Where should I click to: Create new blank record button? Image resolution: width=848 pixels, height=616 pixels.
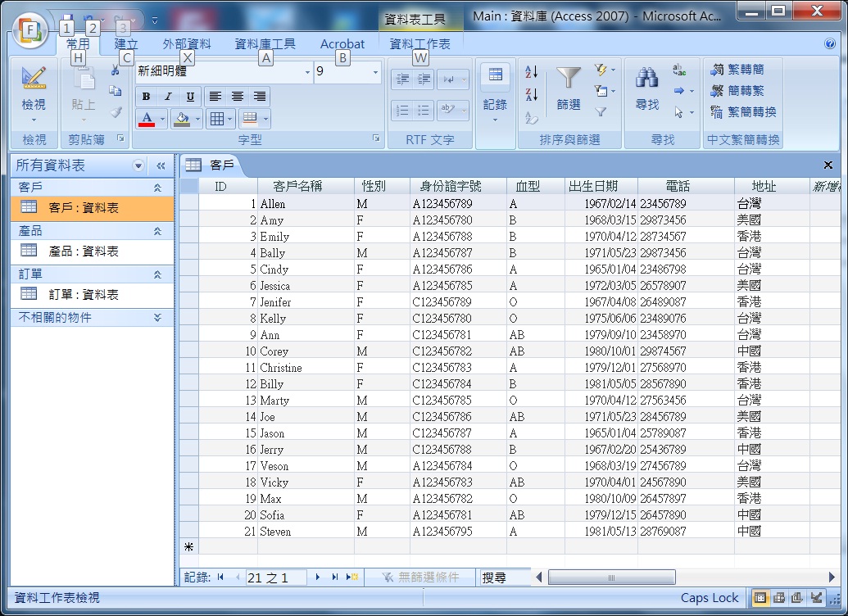(x=352, y=577)
